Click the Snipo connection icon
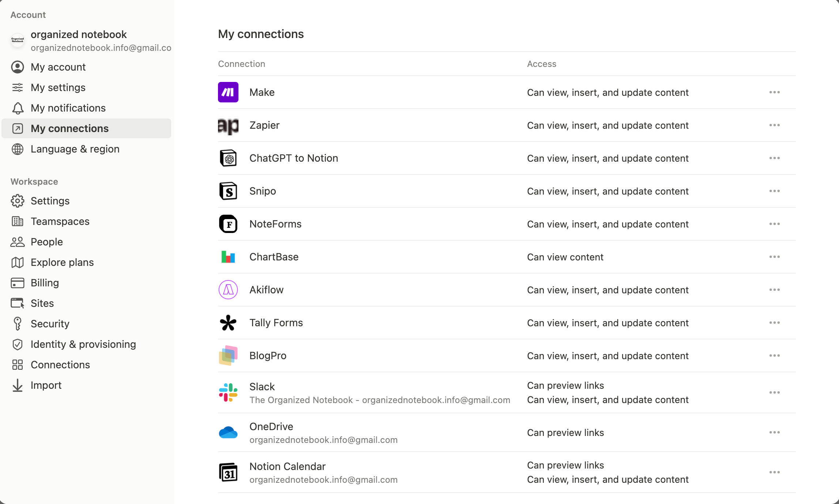Image resolution: width=839 pixels, height=504 pixels. tap(228, 191)
